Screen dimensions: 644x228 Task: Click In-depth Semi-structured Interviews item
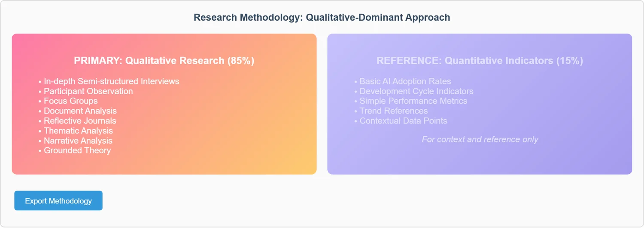pos(111,81)
